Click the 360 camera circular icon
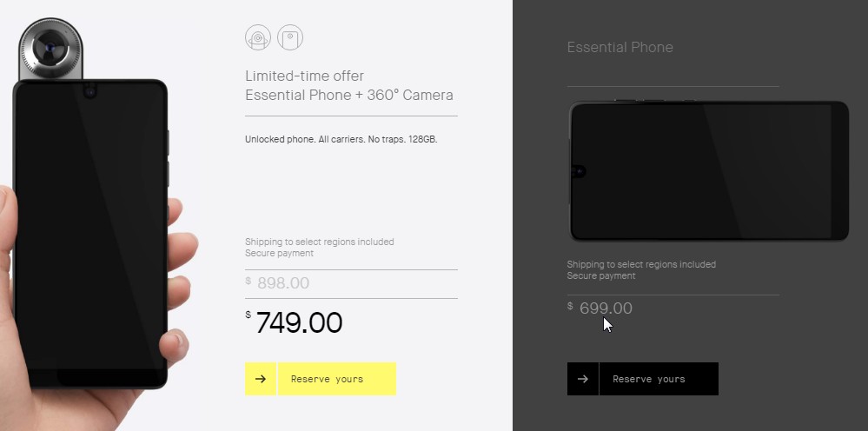The width and height of the screenshot is (868, 431). 258,37
